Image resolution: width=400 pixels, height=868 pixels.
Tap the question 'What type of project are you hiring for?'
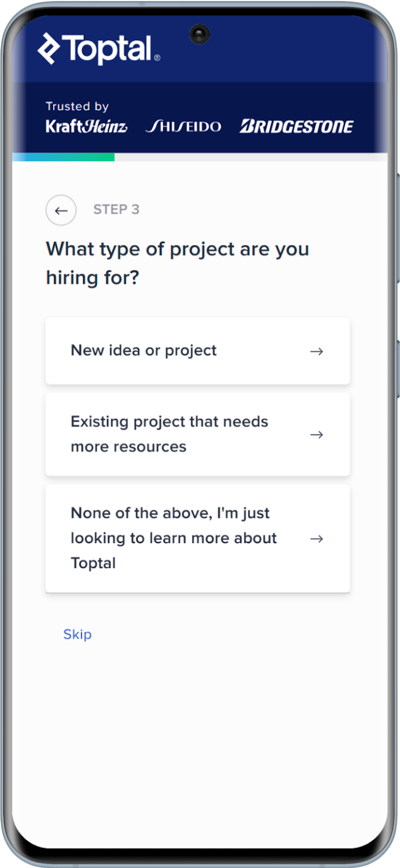177,263
